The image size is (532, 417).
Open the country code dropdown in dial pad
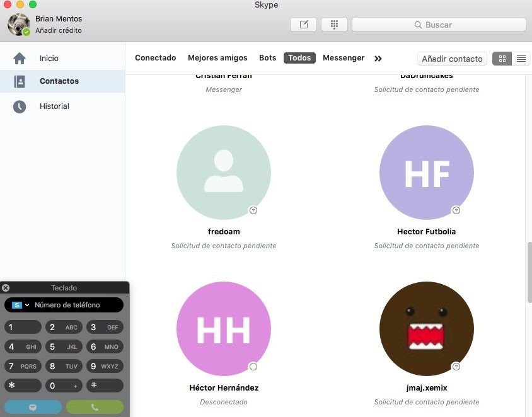(x=20, y=305)
